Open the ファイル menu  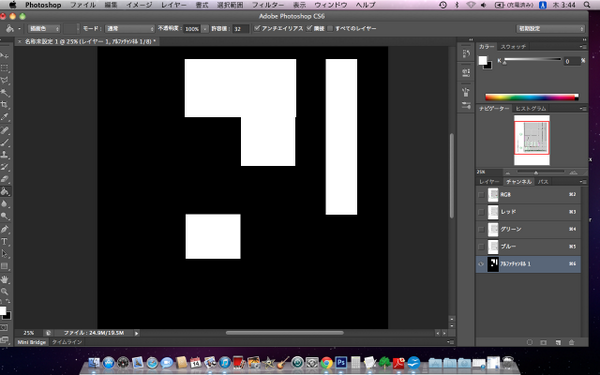coord(83,5)
